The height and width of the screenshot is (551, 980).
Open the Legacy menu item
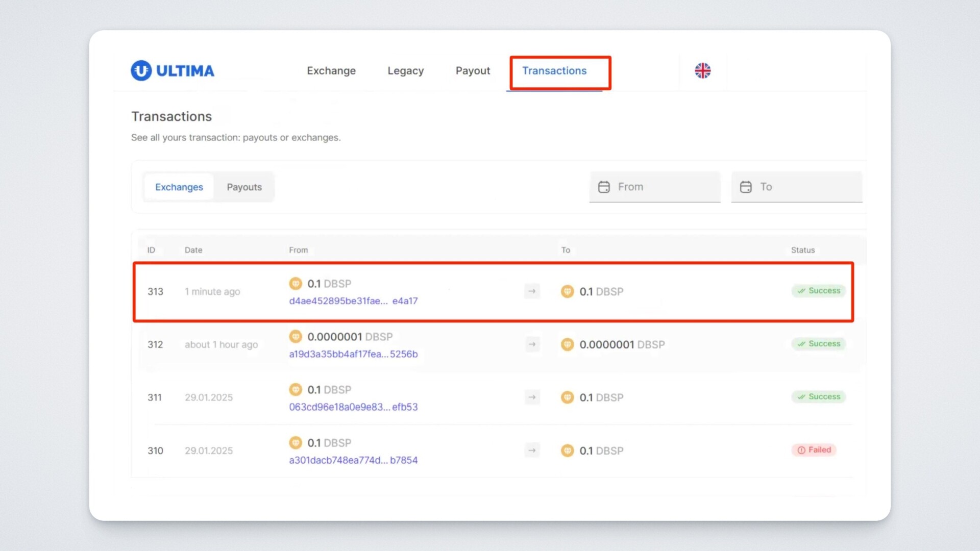pos(405,71)
